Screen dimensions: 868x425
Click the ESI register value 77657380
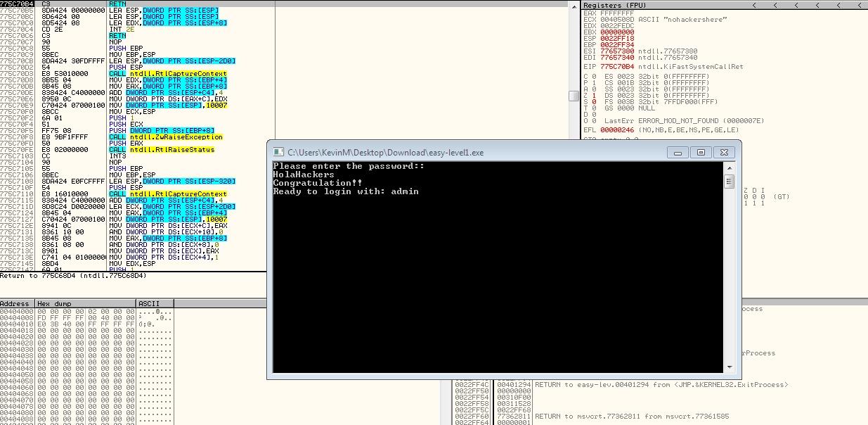(617, 51)
